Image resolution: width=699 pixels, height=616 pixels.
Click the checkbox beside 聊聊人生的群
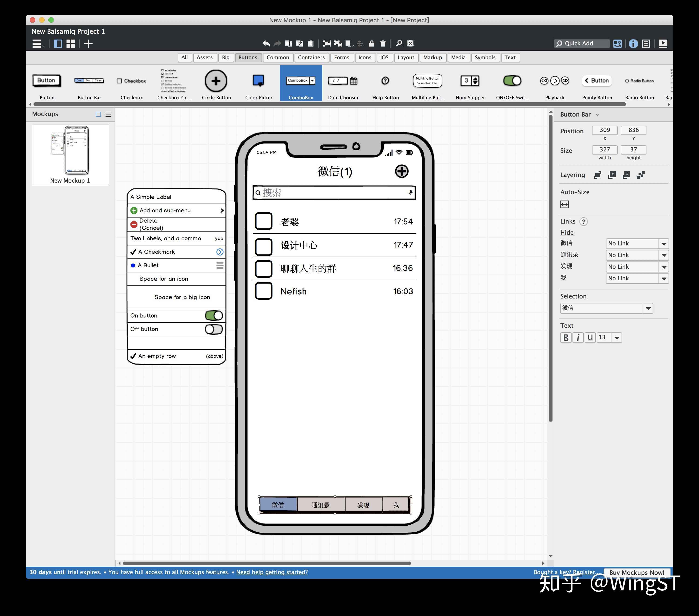tap(264, 268)
